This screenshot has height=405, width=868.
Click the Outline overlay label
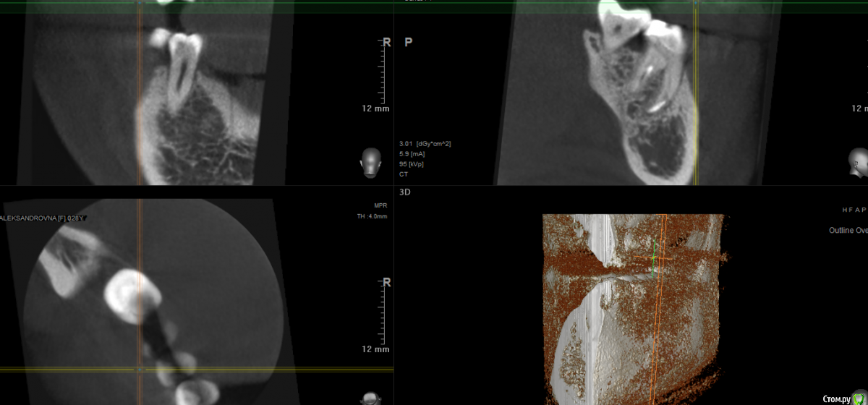click(x=848, y=231)
